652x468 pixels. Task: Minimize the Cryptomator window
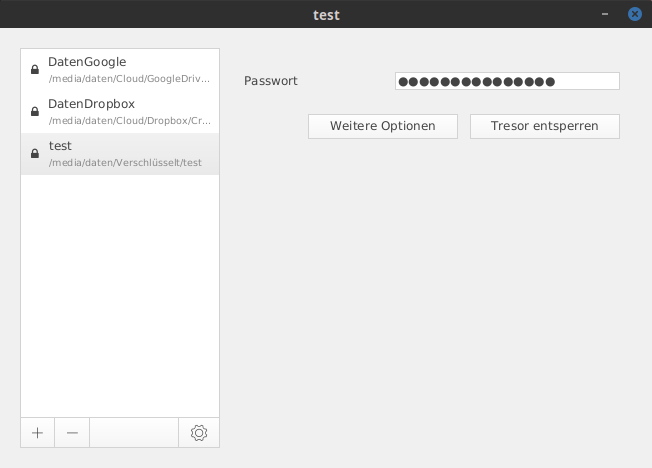pos(605,14)
